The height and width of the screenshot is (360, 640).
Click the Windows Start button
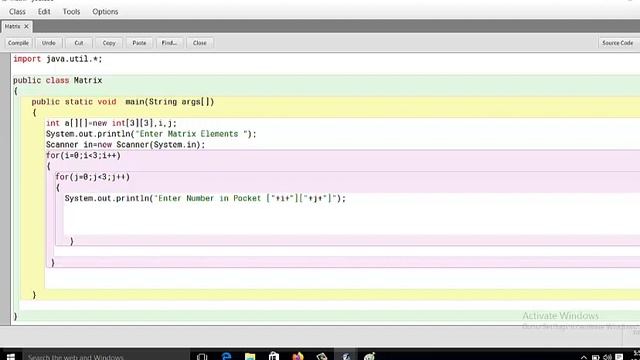tap(11, 356)
